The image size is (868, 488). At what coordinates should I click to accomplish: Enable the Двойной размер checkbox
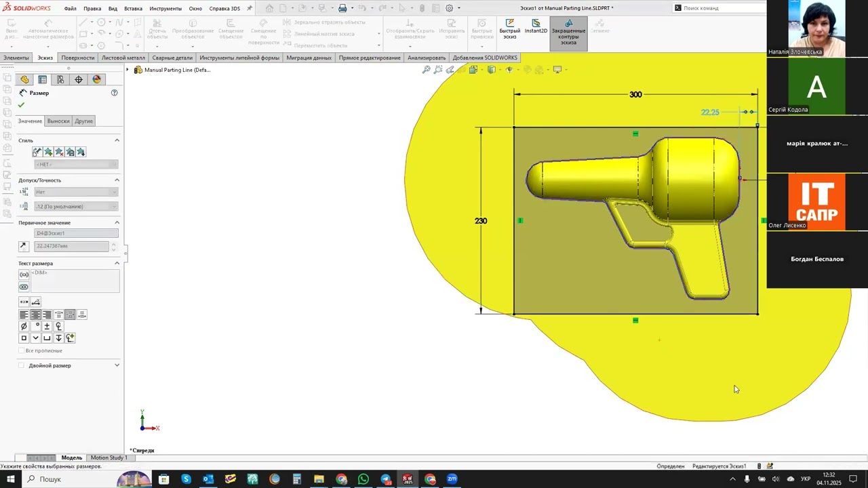(x=21, y=365)
